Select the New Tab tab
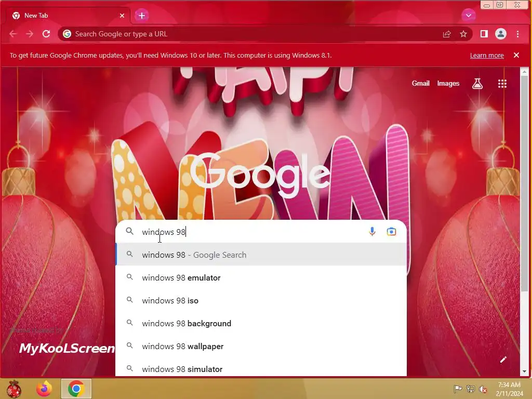 pos(68,16)
